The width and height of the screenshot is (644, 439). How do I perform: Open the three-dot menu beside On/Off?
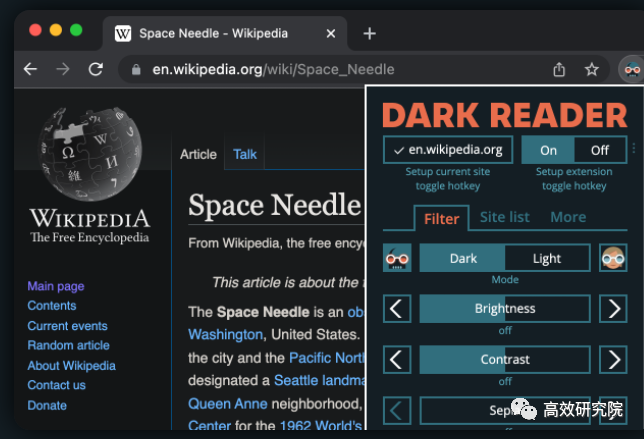click(634, 148)
